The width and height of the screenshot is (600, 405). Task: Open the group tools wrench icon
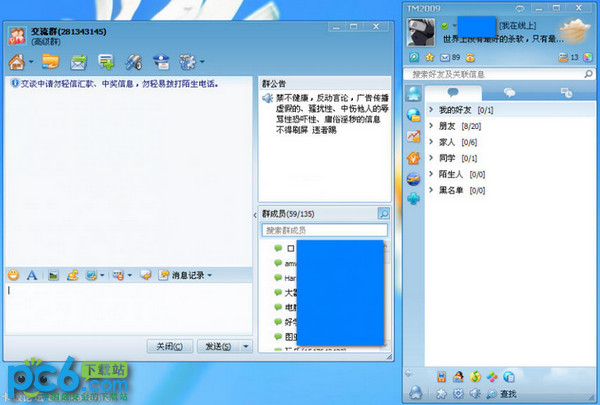point(134,62)
